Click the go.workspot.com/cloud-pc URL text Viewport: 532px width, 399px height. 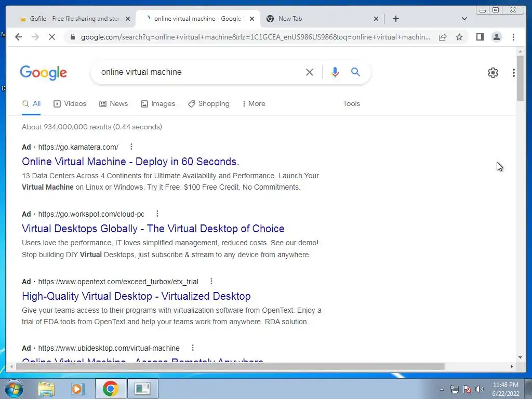[91, 215]
